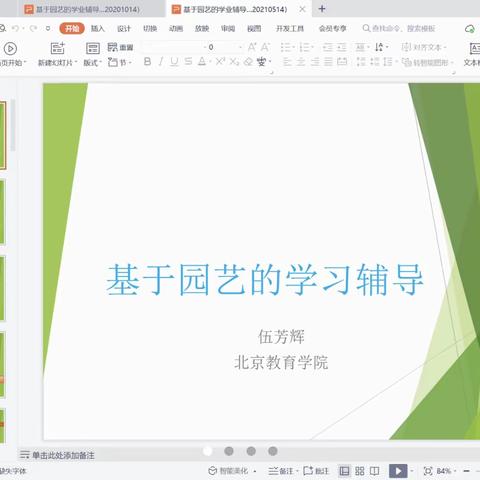480x480 pixels.
Task: Apply distributed alignment icon
Action: 342,62
